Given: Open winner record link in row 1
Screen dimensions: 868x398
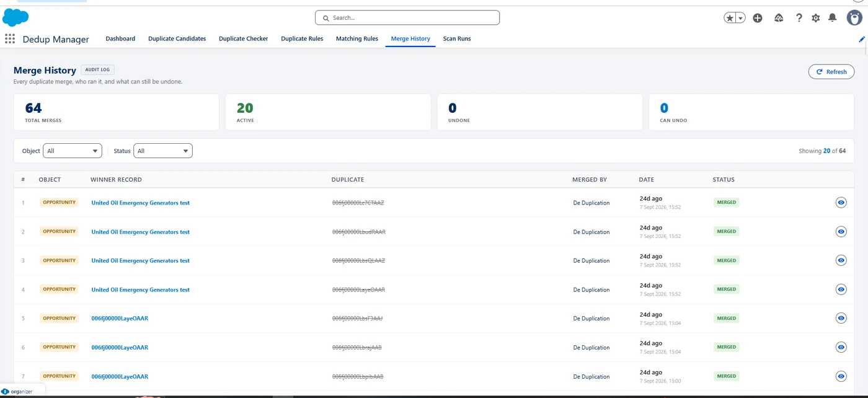Looking at the screenshot, I should coord(141,203).
